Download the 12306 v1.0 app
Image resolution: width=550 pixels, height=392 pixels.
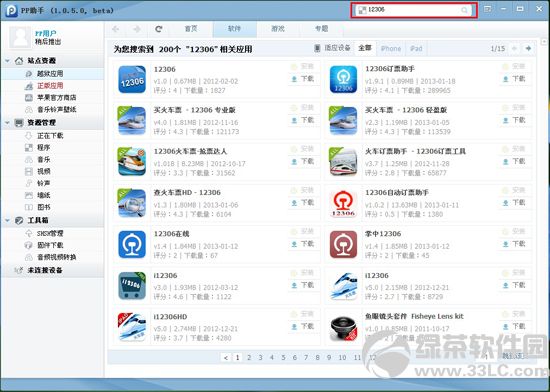303,79
